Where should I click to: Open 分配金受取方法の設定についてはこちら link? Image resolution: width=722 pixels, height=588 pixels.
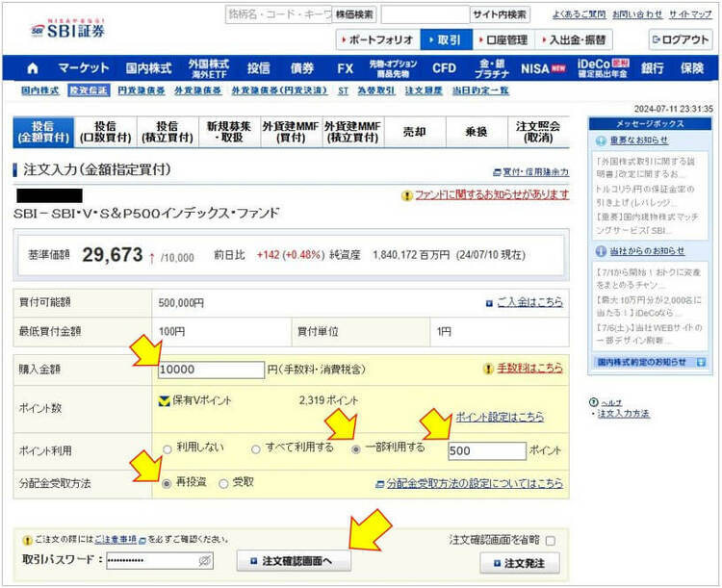pyautogui.click(x=475, y=484)
